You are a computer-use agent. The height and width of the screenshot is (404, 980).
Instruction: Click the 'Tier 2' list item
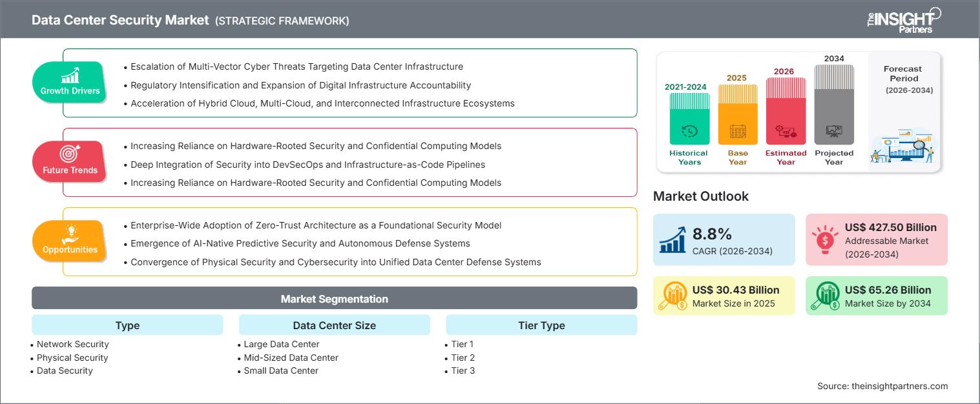tap(463, 358)
